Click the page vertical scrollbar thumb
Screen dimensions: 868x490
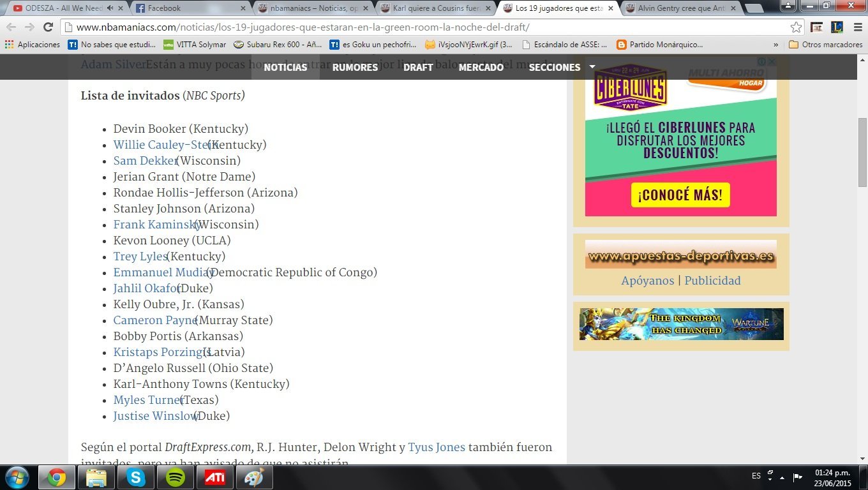click(x=862, y=152)
